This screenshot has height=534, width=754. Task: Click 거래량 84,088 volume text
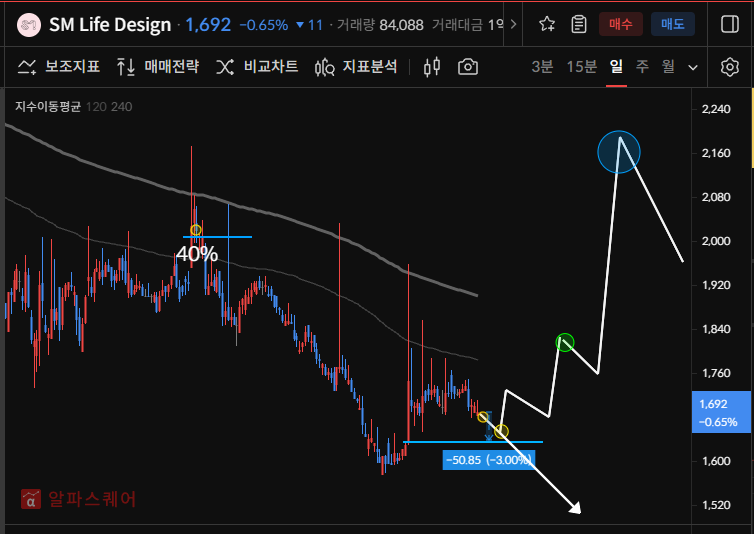tap(380, 25)
